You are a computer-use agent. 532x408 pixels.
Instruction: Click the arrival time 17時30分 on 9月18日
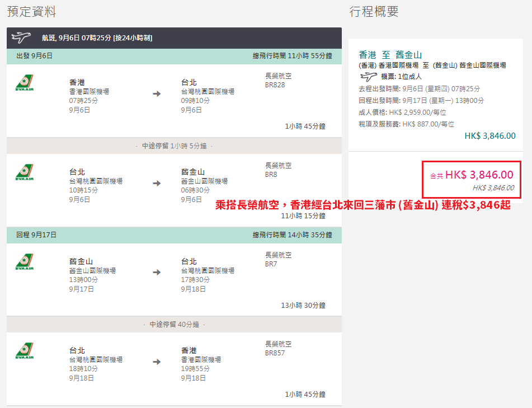pos(195,280)
